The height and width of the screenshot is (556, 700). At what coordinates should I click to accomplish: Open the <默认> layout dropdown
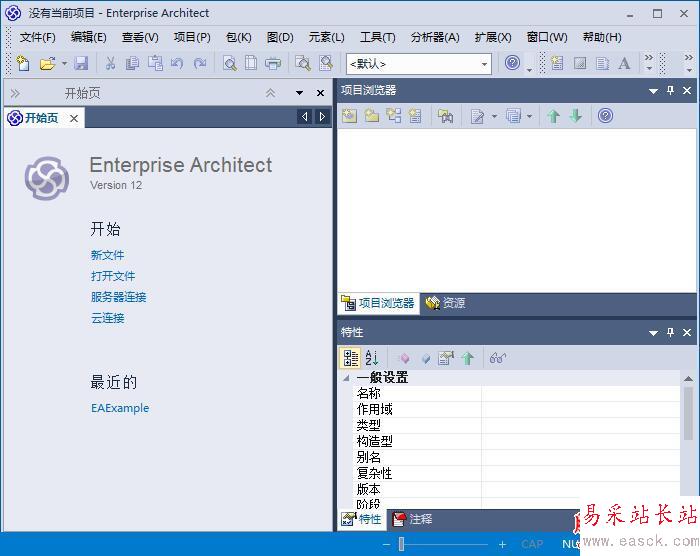pos(484,64)
